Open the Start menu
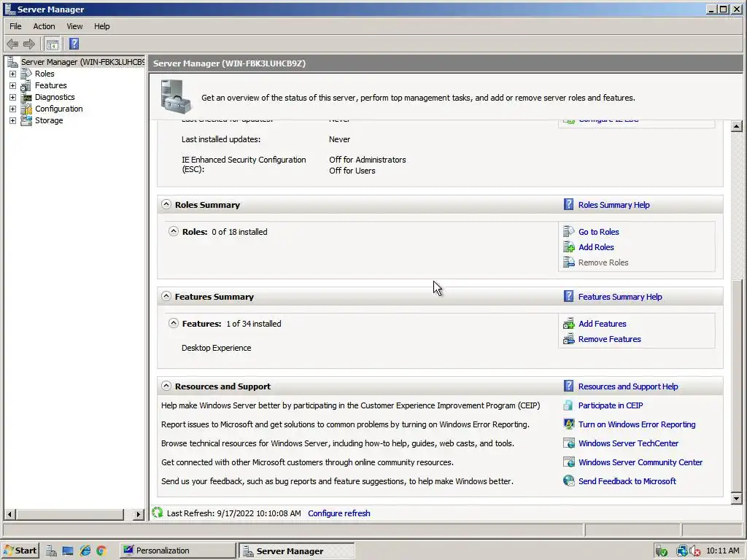 point(20,551)
